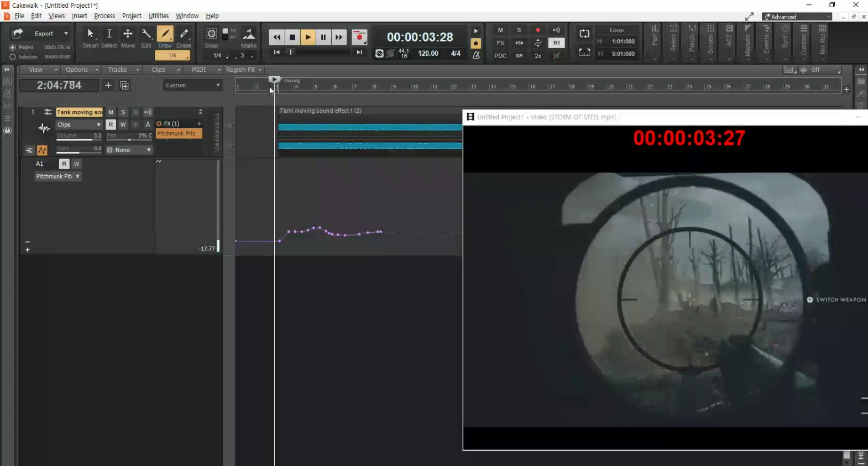The height and width of the screenshot is (466, 868).
Task: Open the -None- input dropdown
Action: click(129, 150)
